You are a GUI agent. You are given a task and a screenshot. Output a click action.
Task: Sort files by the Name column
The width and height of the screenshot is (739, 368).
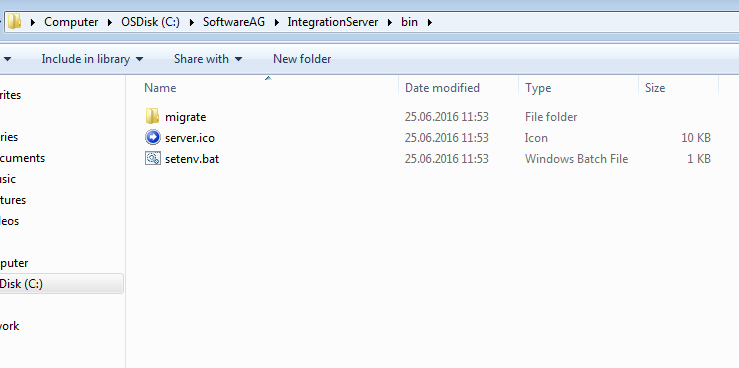coord(269,88)
